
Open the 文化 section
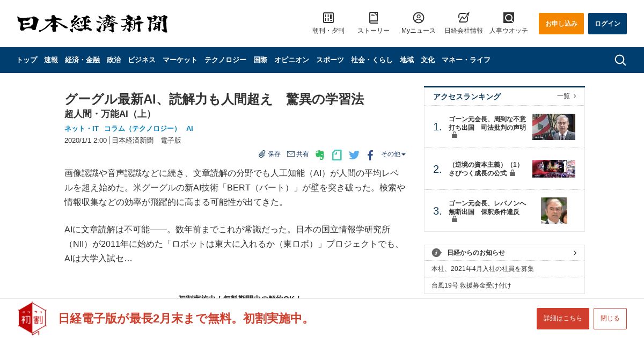[428, 60]
